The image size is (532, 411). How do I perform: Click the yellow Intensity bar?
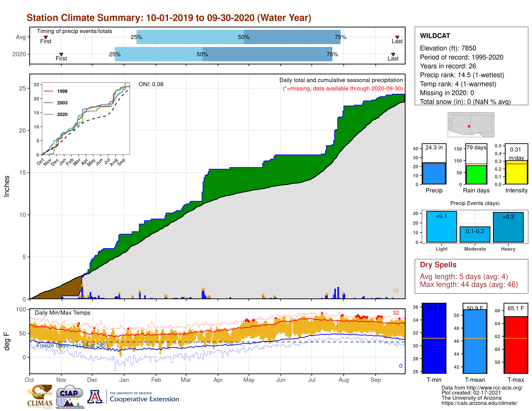[516, 172]
